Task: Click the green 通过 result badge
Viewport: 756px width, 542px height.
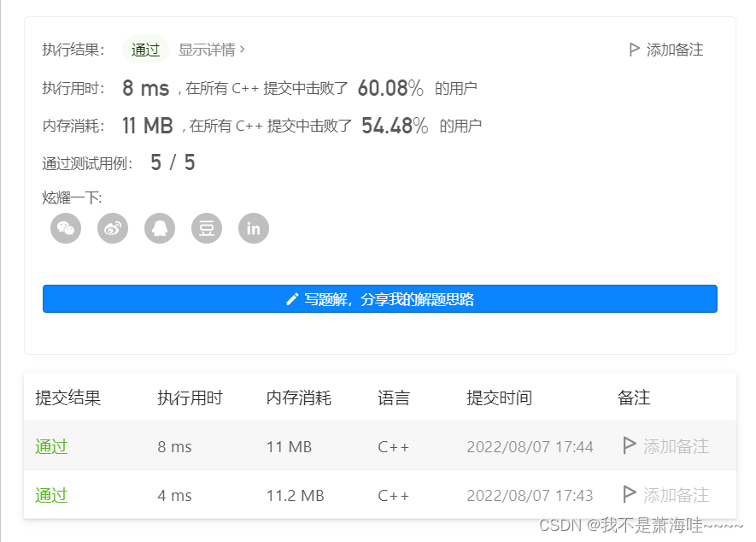Action: coord(145,50)
